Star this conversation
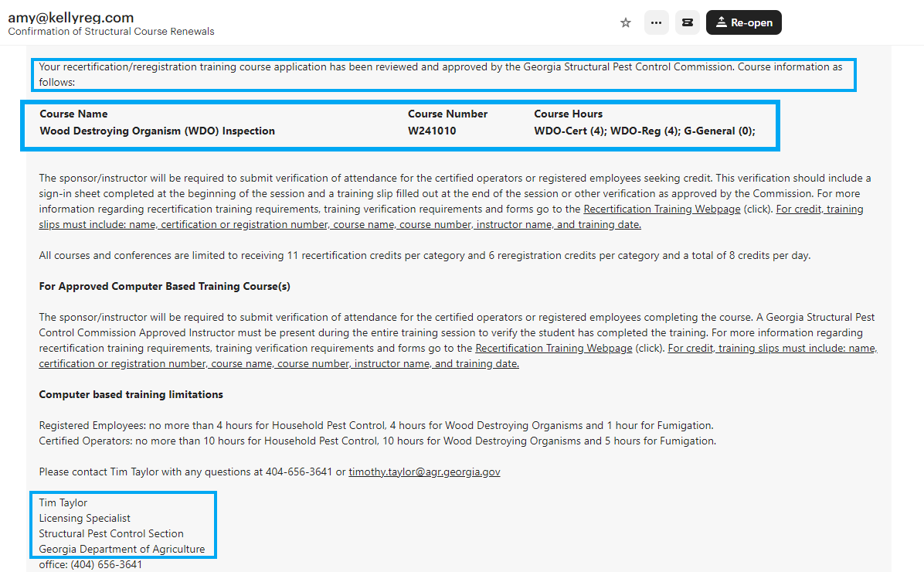Image resolution: width=924 pixels, height=572 pixels. click(626, 22)
